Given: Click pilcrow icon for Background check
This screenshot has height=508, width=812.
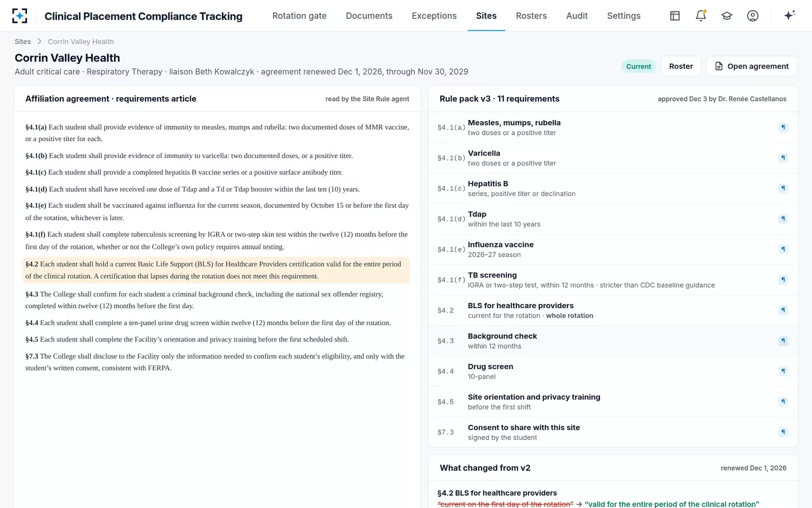Looking at the screenshot, I should tap(783, 341).
